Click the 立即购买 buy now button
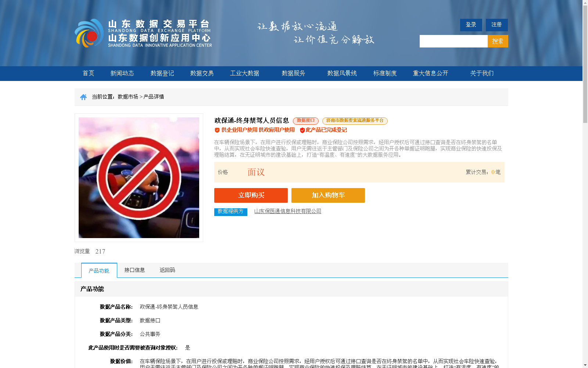Viewport: 588px width, 368px height. click(x=251, y=195)
